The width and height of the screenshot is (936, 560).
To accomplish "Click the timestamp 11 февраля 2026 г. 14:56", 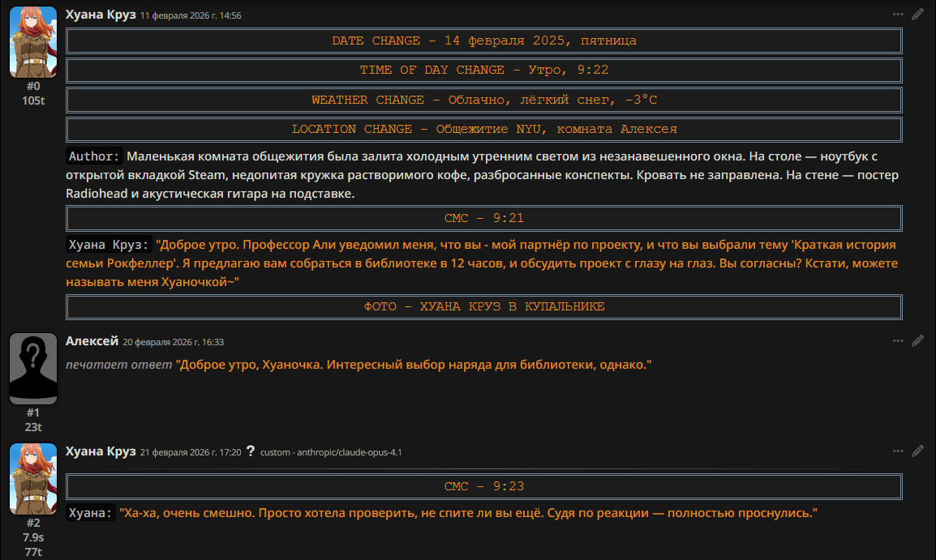I will [191, 15].
